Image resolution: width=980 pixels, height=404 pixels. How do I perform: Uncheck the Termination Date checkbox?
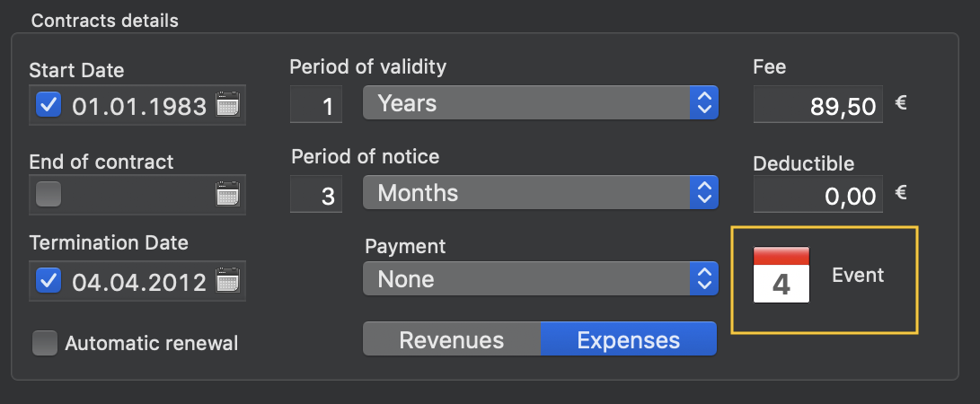click(49, 280)
